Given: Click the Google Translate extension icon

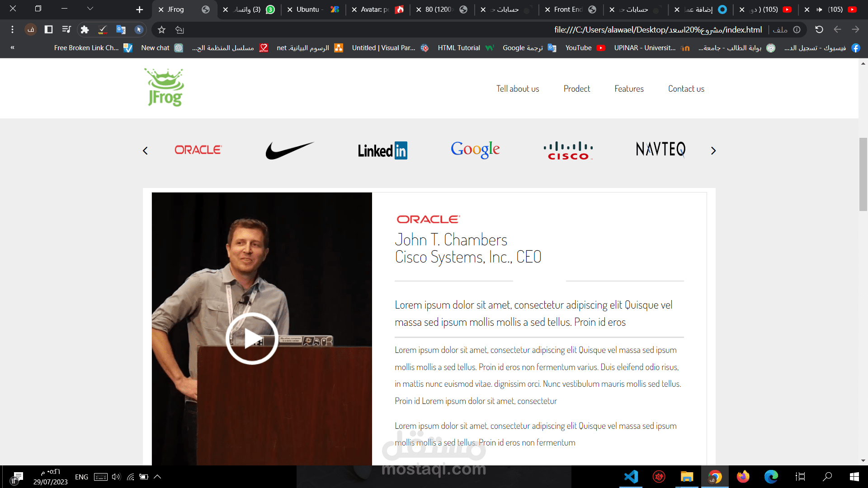Looking at the screenshot, I should [x=121, y=30].
